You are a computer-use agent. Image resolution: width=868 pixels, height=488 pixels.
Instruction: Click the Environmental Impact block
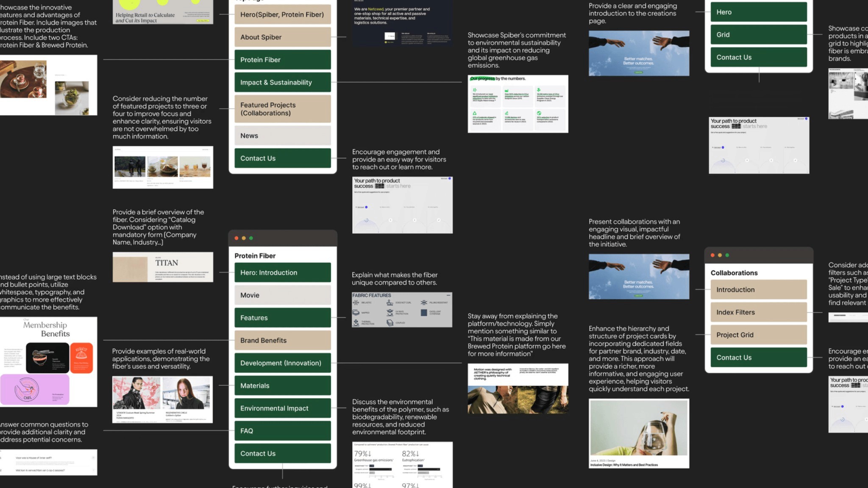tap(282, 408)
